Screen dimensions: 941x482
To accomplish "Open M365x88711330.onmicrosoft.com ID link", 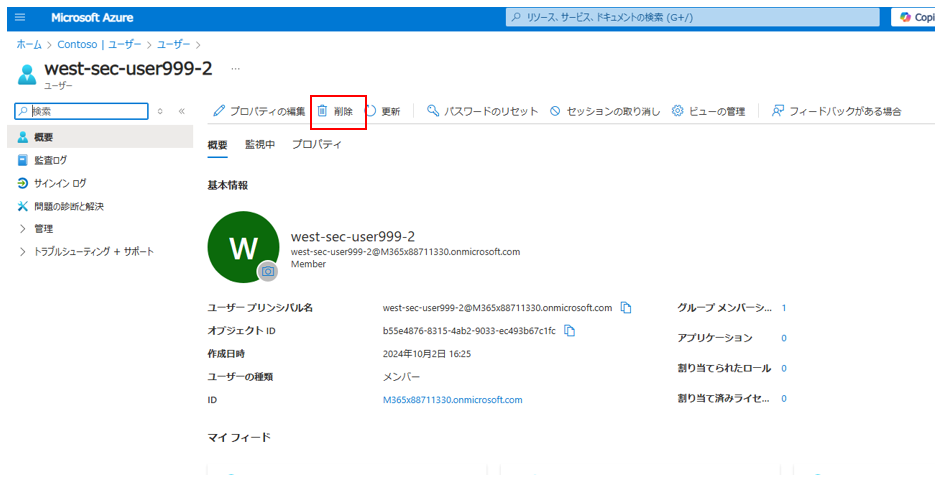I will (x=452, y=400).
